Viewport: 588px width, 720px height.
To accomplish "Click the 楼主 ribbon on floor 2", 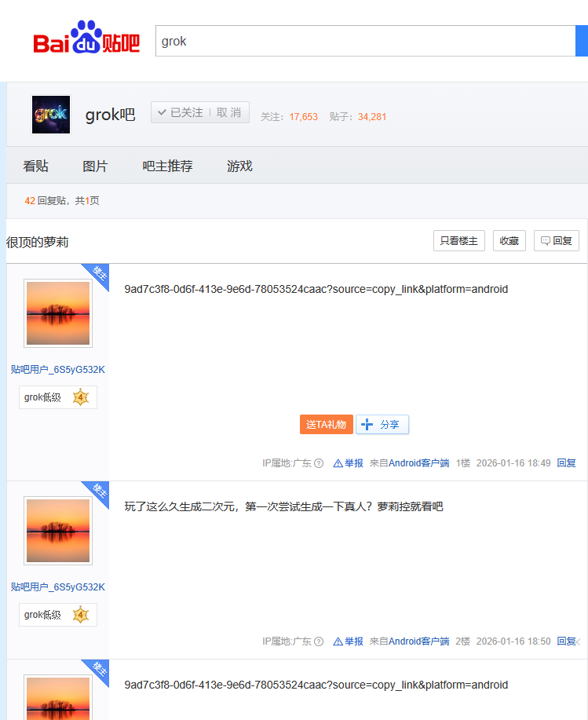I will coord(99,491).
